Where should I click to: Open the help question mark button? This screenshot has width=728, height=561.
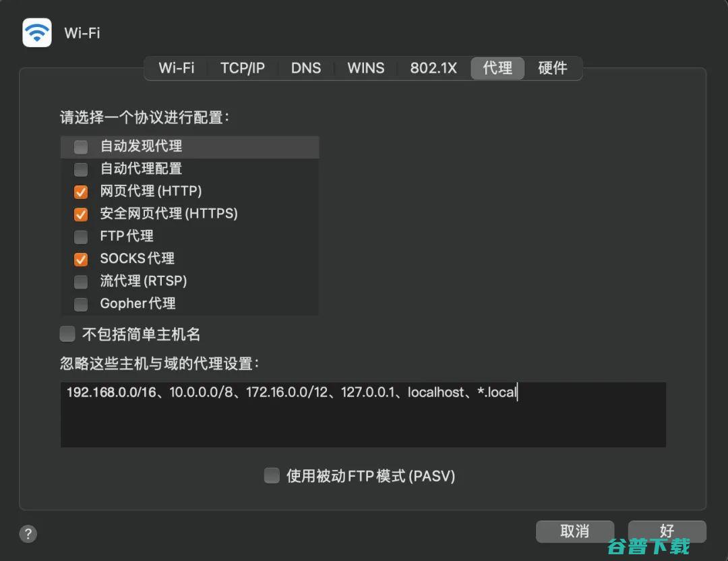pos(28,533)
